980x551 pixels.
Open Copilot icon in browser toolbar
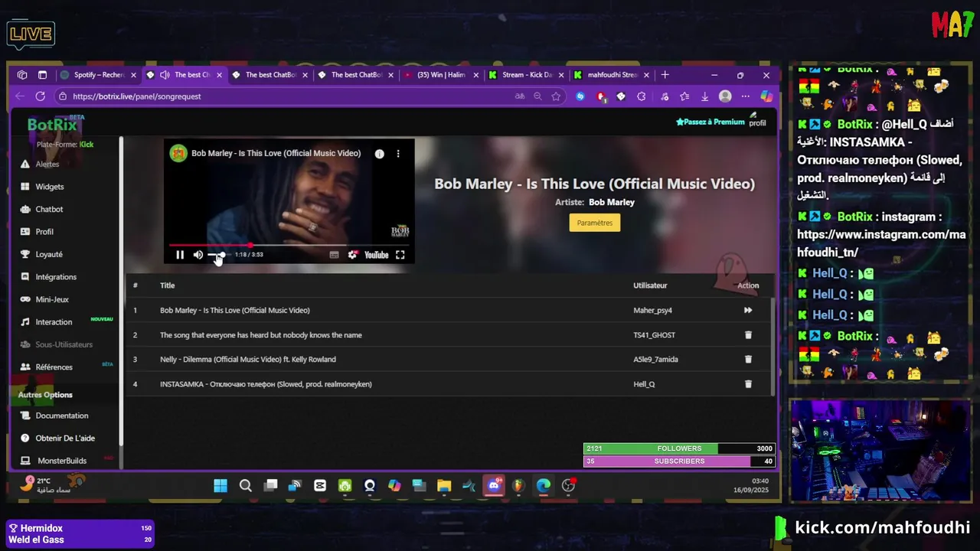coord(766,96)
